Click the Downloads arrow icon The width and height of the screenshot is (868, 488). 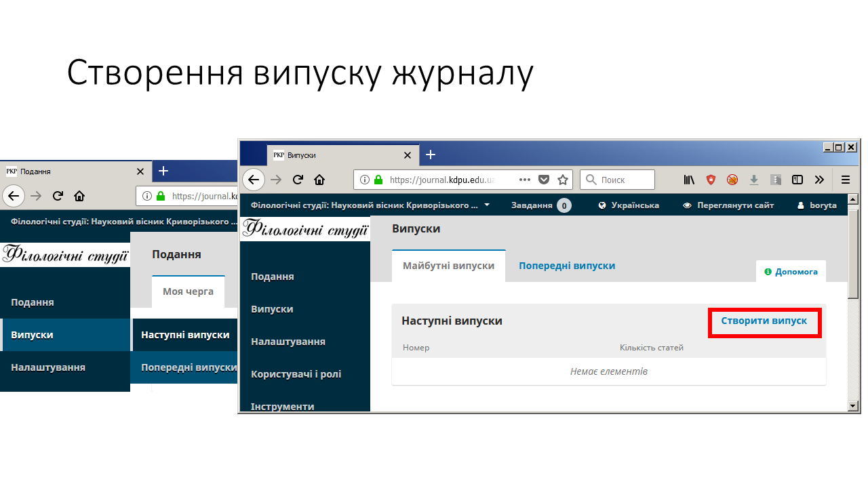(754, 180)
